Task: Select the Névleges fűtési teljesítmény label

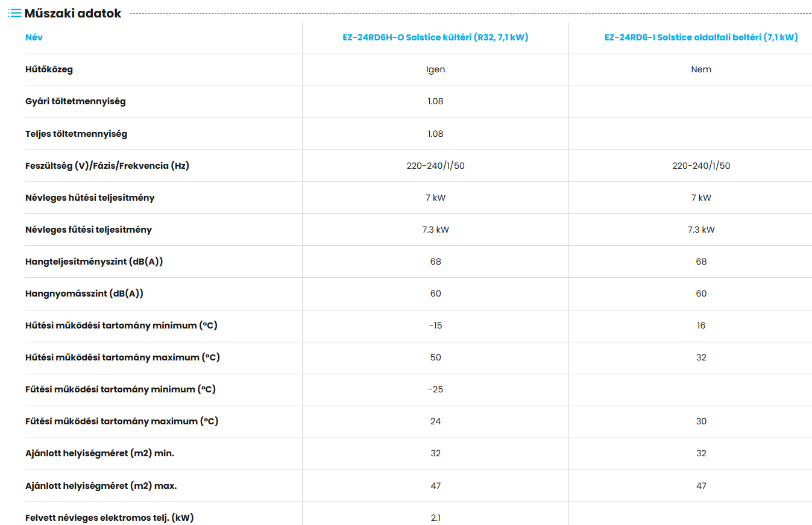Action: point(89,230)
